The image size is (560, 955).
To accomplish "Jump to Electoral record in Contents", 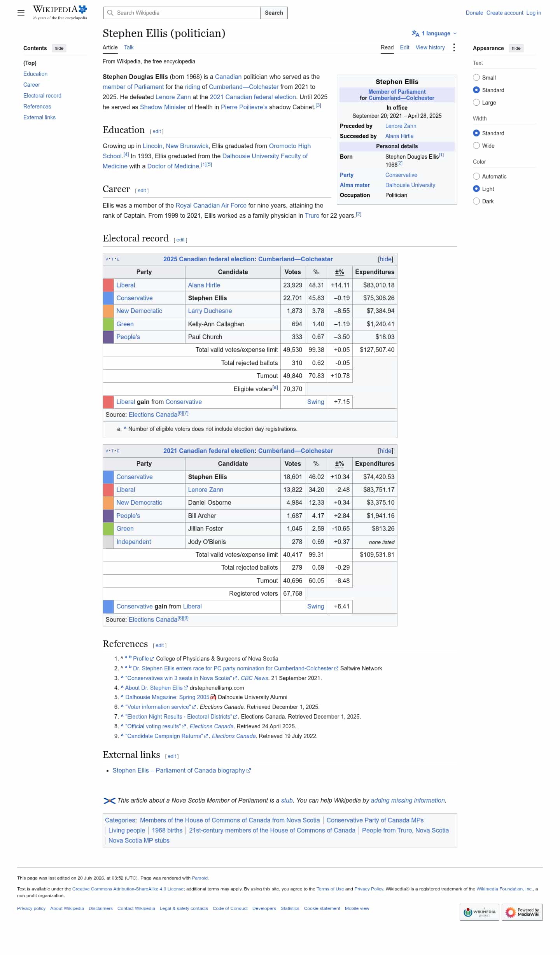I will pyautogui.click(x=42, y=96).
